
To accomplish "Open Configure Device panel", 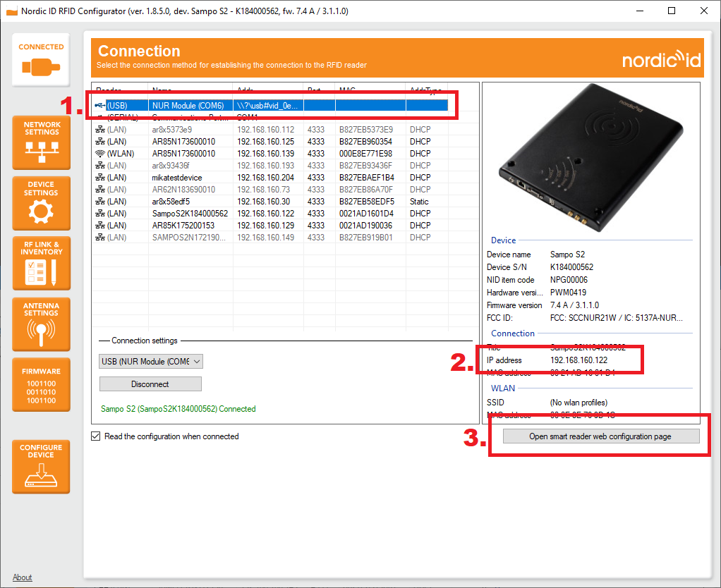I will pos(41,467).
